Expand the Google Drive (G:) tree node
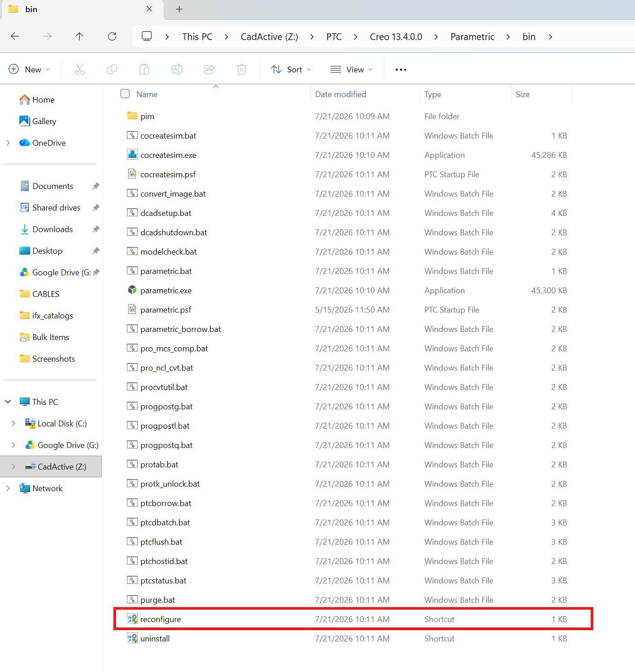 pyautogui.click(x=14, y=445)
